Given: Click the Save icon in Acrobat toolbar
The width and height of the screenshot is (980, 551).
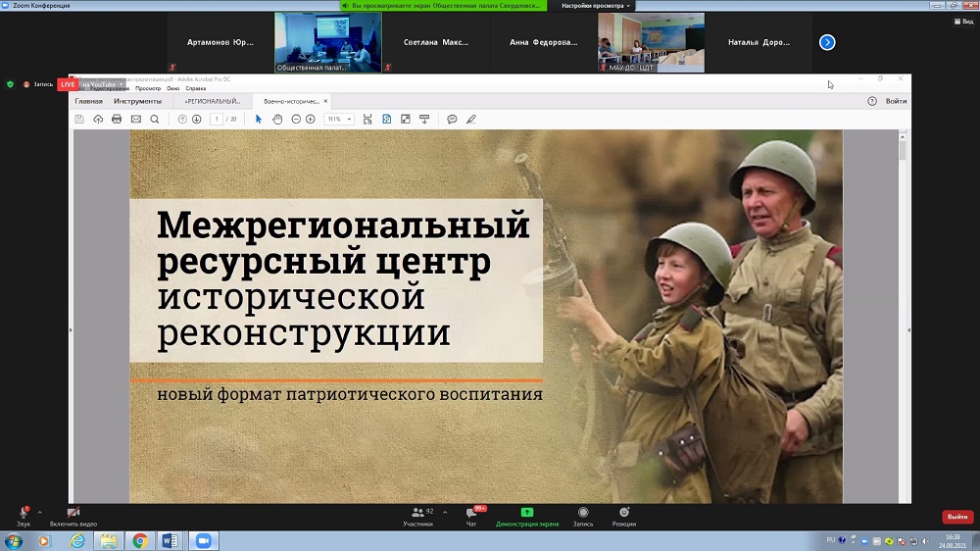Looking at the screenshot, I should (x=79, y=119).
